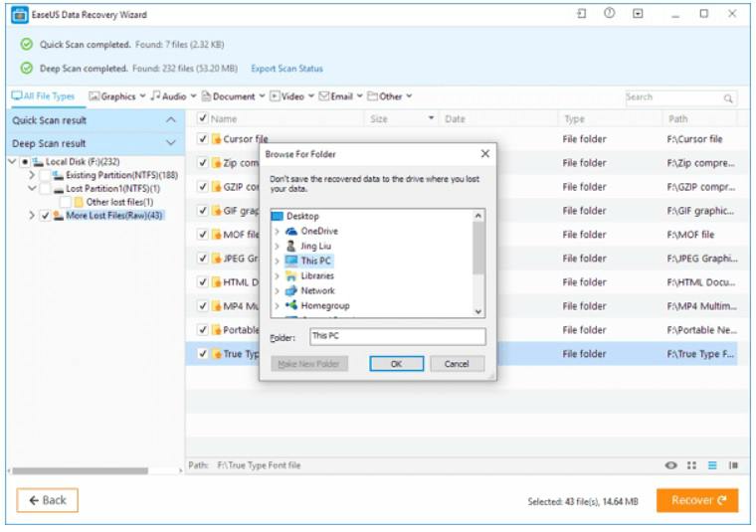Viewport: 756px width, 532px height.
Task: Click the preview eye icon in status bar
Action: [672, 465]
